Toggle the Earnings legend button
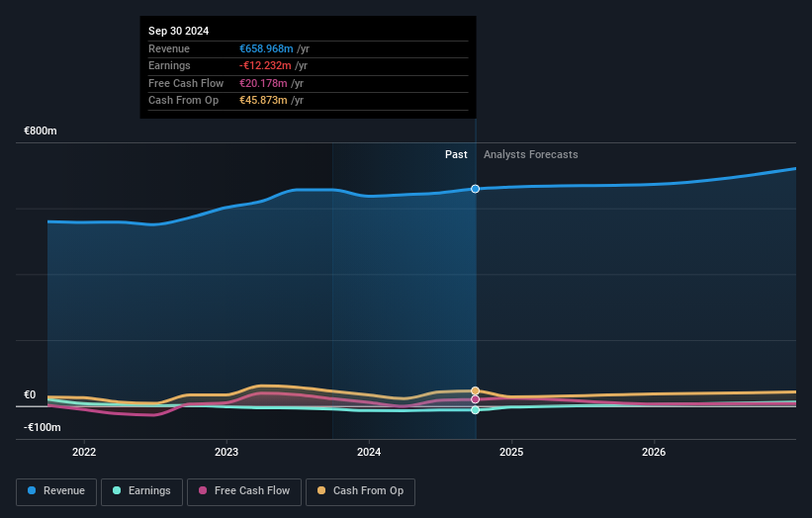The image size is (812, 518). click(141, 491)
